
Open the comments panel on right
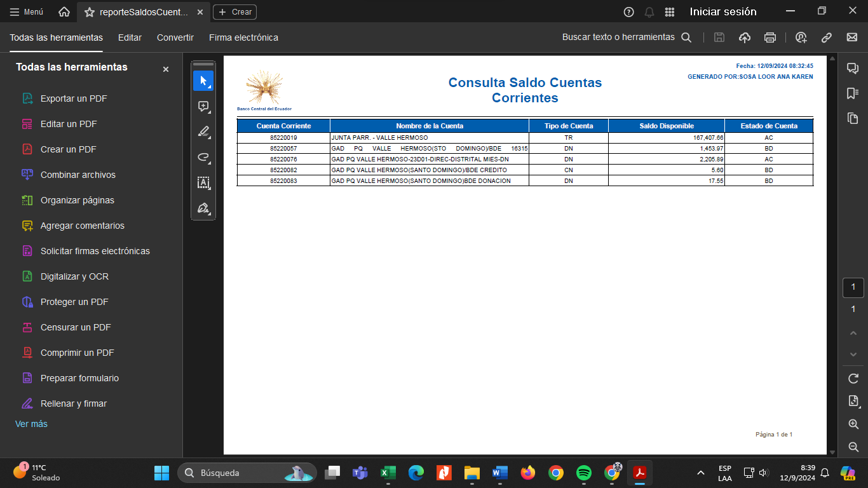pyautogui.click(x=853, y=69)
